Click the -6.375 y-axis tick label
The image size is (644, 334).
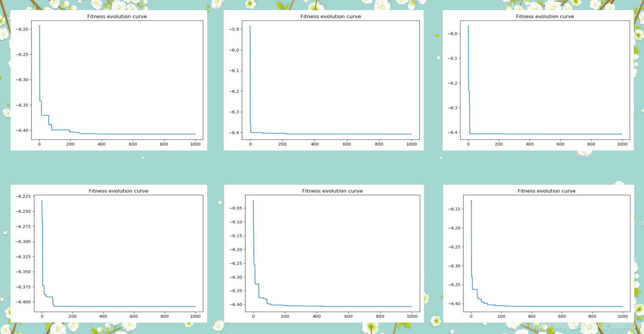click(23, 287)
